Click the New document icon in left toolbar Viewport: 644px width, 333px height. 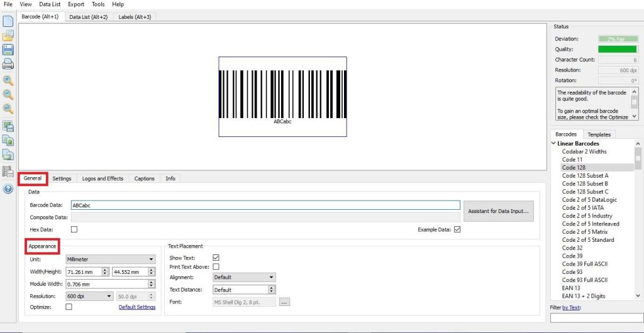8,21
